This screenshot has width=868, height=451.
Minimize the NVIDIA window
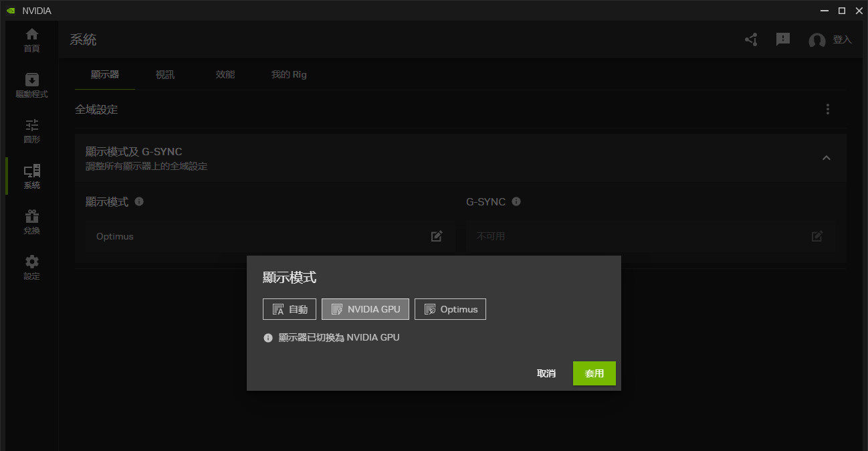pyautogui.click(x=825, y=11)
